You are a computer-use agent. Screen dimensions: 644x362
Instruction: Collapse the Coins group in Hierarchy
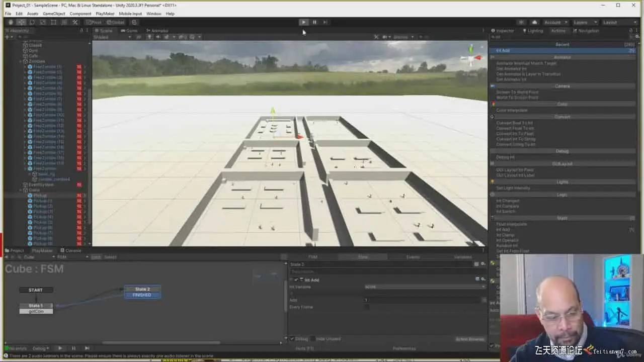21,190
